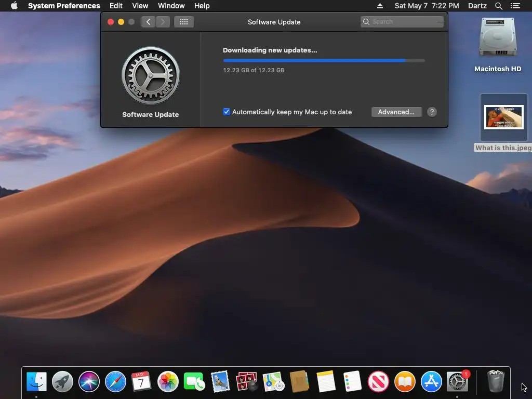This screenshot has height=399, width=532.
Task: Minimize the Software Update window
Action: [x=121, y=22]
